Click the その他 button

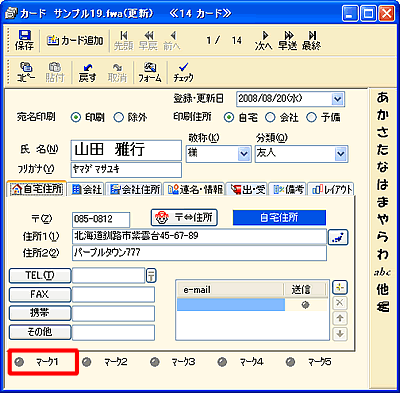click(x=40, y=332)
